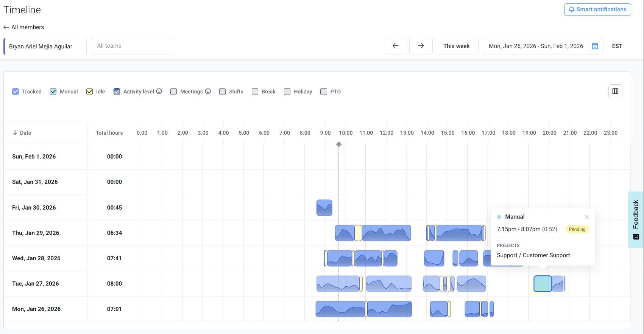Expand the All teams dropdown
The width and height of the screenshot is (644, 334).
tap(132, 46)
